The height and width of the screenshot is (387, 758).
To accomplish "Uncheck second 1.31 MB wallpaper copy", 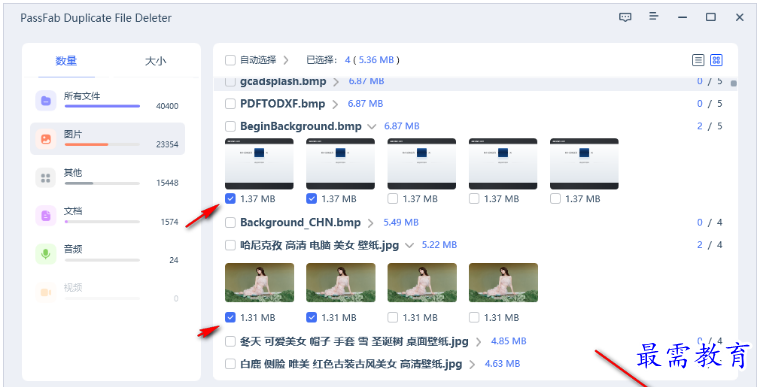I will click(312, 317).
